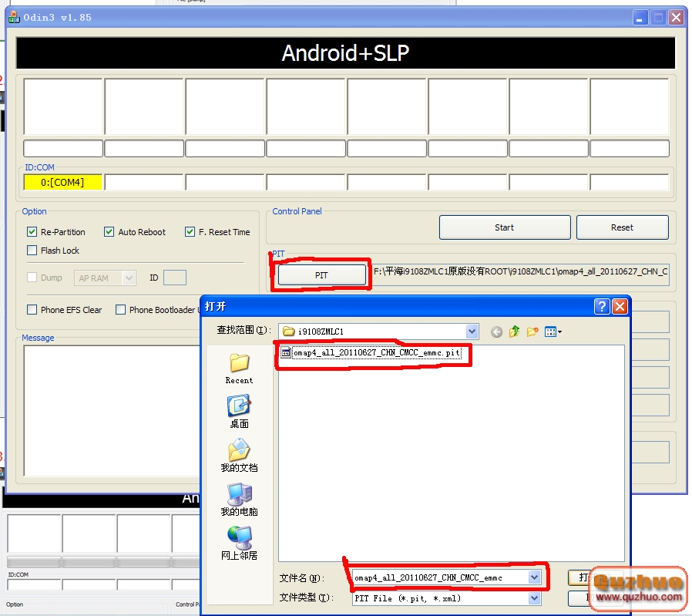Viewport: 692px width, 616px height.
Task: Toggle the Phone Bootloader checkbox
Action: pos(120,310)
